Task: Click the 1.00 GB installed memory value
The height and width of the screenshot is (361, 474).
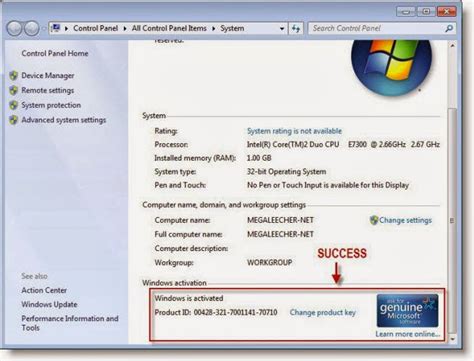Action: [259, 158]
